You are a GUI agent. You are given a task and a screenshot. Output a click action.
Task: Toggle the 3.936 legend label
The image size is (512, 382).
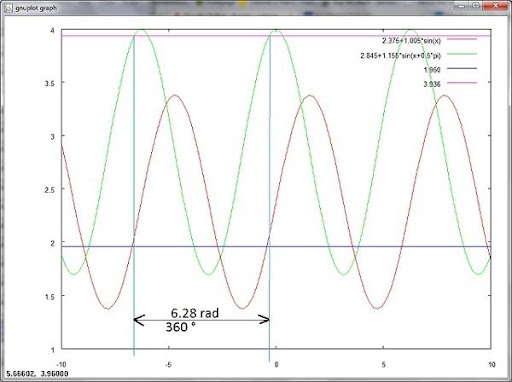pyautogui.click(x=432, y=84)
